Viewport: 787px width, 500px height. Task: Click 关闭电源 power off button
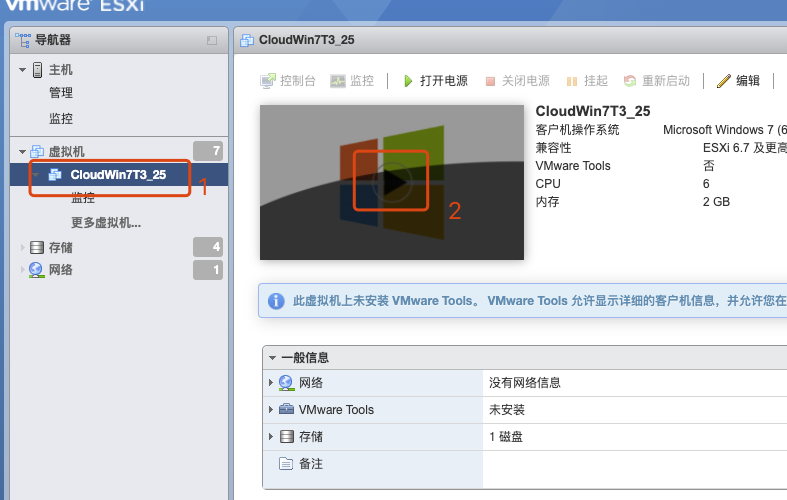(x=517, y=81)
